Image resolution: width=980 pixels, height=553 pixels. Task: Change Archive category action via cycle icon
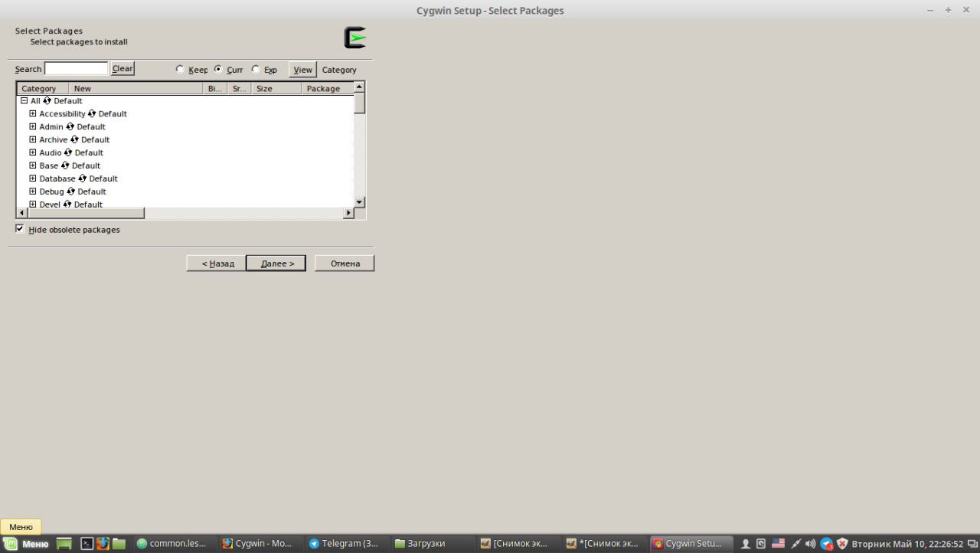click(74, 140)
